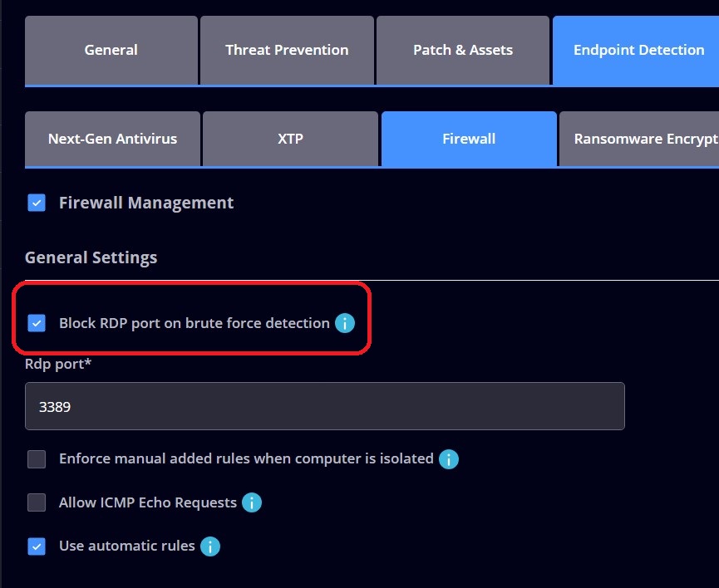The width and height of the screenshot is (719, 588).
Task: View info icon for Use automatic rules
Action: pyautogui.click(x=210, y=546)
